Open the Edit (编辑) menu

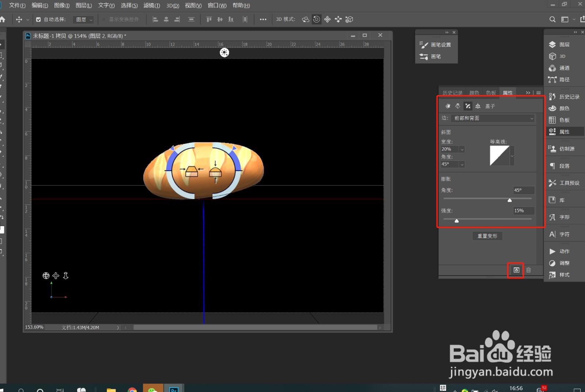pos(40,5)
